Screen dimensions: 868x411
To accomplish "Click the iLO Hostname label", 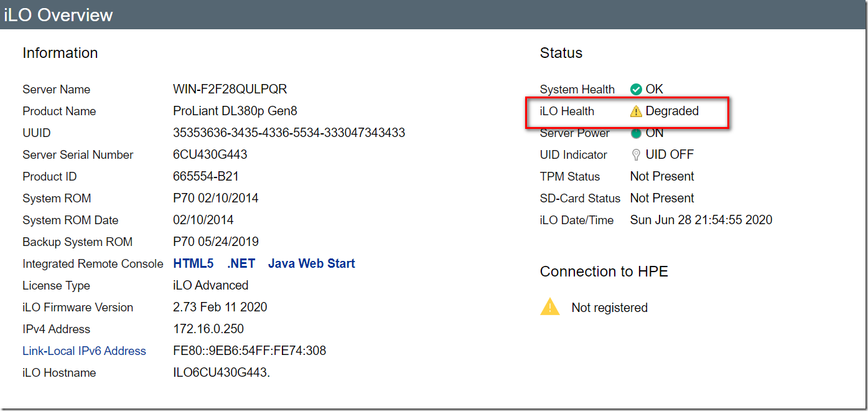I will (x=59, y=372).
